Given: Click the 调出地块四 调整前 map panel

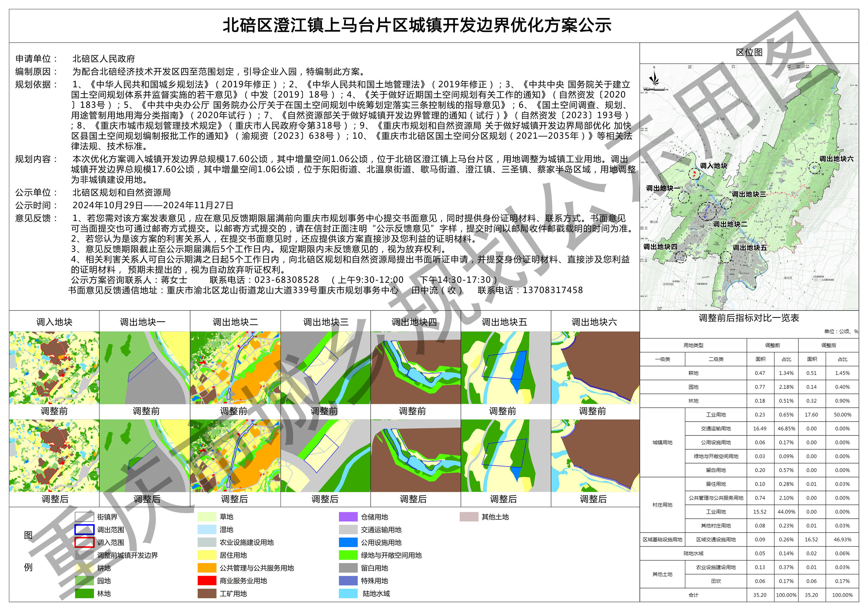Looking at the screenshot, I should 416,368.
